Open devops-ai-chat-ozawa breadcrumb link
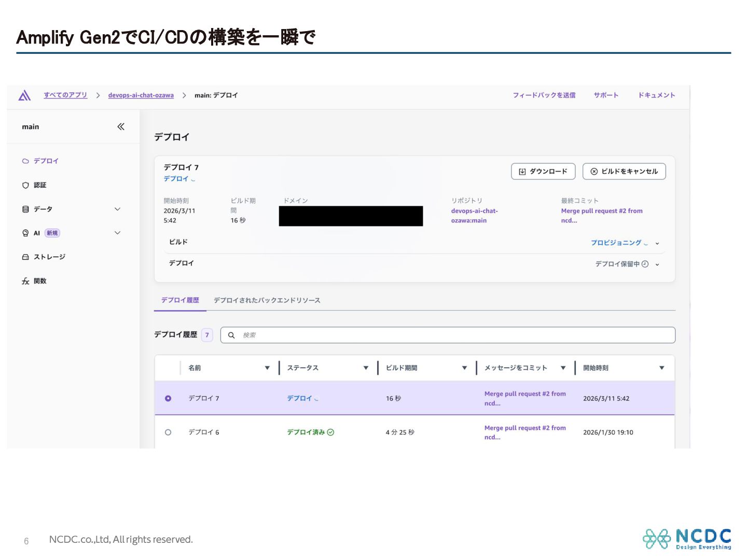 [x=141, y=95]
